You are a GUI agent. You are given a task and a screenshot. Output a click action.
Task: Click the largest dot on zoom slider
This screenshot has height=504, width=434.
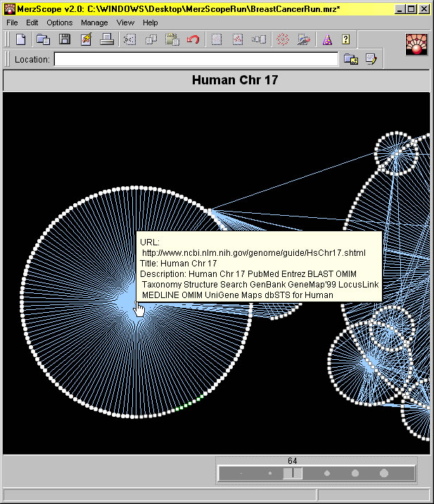(384, 473)
